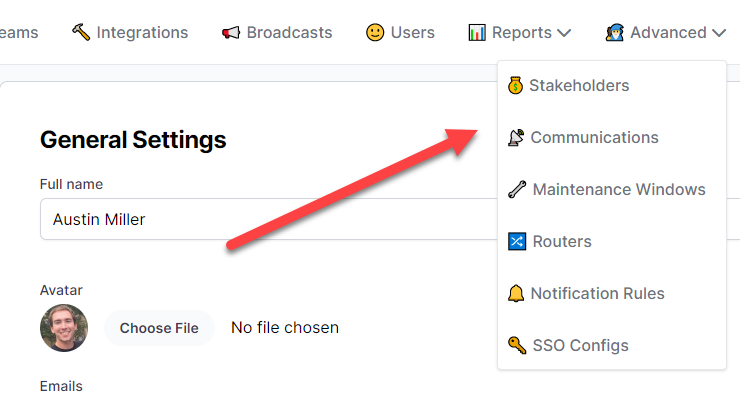Click the bar chart Reports icon
Viewport: 740px width, 403px height.
(477, 32)
